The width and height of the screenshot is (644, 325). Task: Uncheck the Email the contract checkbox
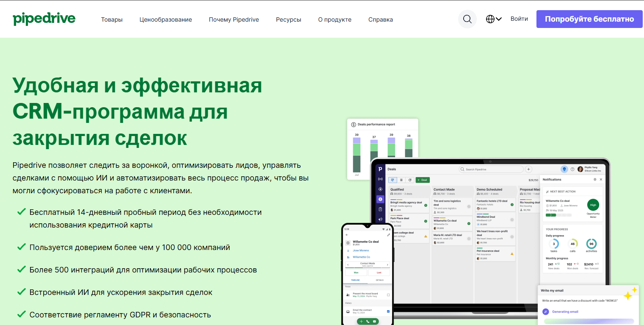[388, 311]
